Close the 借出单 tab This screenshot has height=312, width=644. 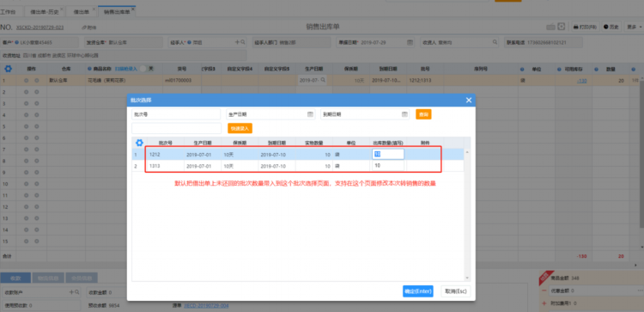coord(94,9)
